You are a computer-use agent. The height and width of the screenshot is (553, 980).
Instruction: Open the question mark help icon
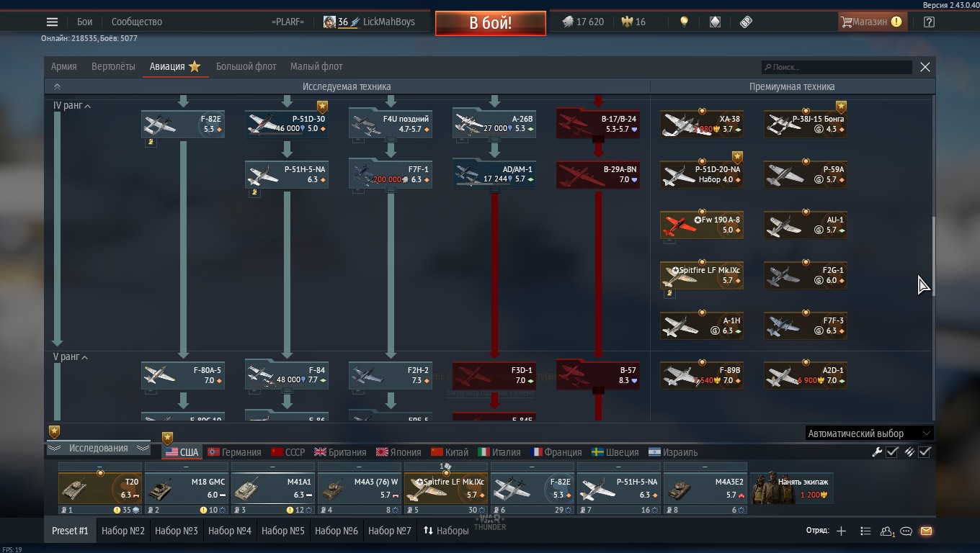929,22
